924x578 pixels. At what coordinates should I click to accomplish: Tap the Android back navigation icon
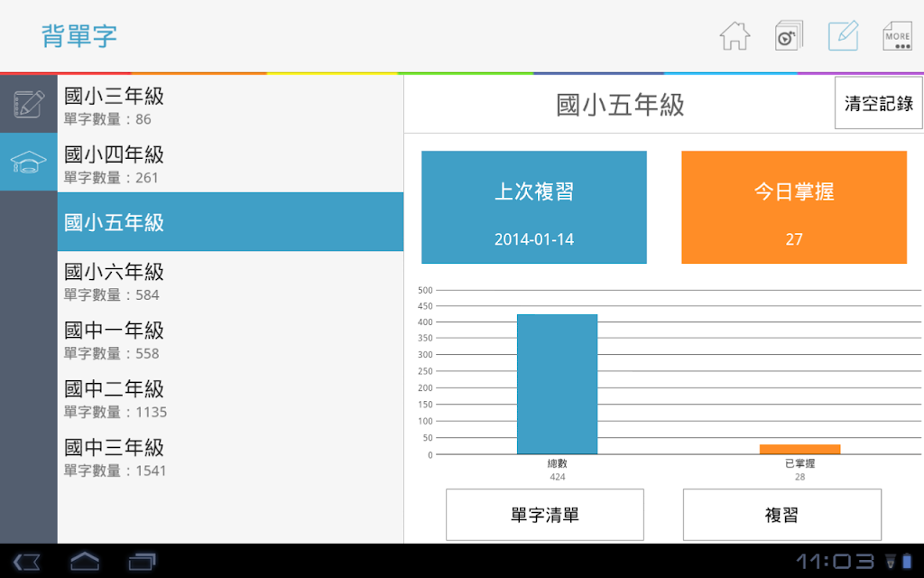[x=26, y=562]
